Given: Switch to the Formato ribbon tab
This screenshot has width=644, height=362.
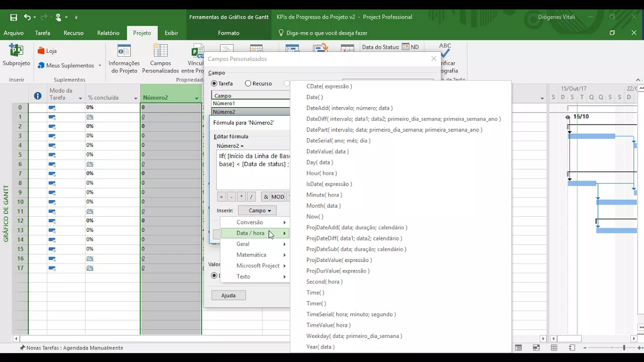Looking at the screenshot, I should 228,33.
